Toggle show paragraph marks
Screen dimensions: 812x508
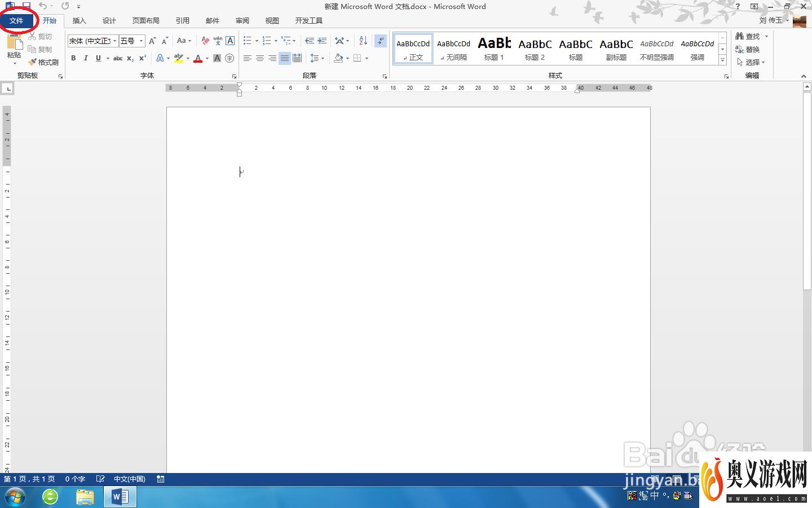tap(381, 41)
